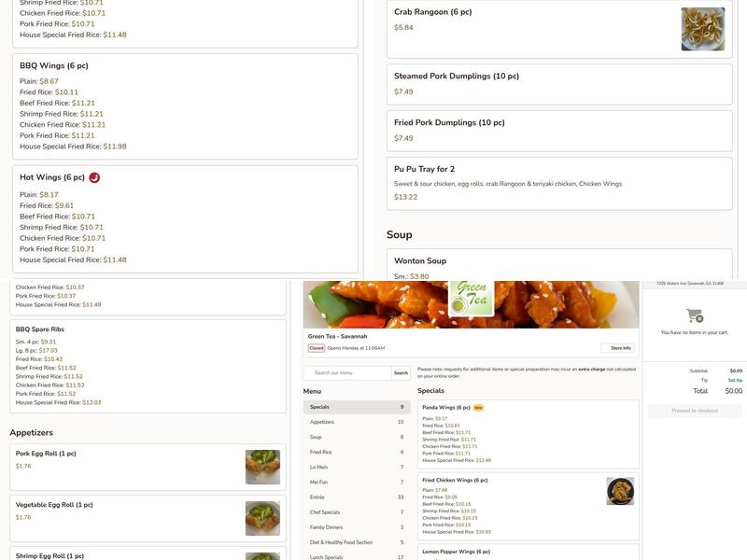This screenshot has height=560, width=747.
Task: Open the Crab Rangoon photo thumbnail
Action: click(x=703, y=29)
